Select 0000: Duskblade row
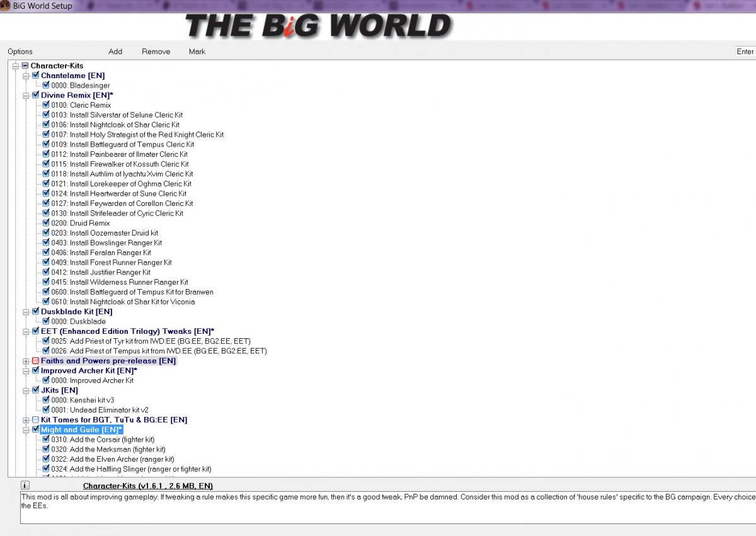Screen dimensions: 756x536 (79, 321)
